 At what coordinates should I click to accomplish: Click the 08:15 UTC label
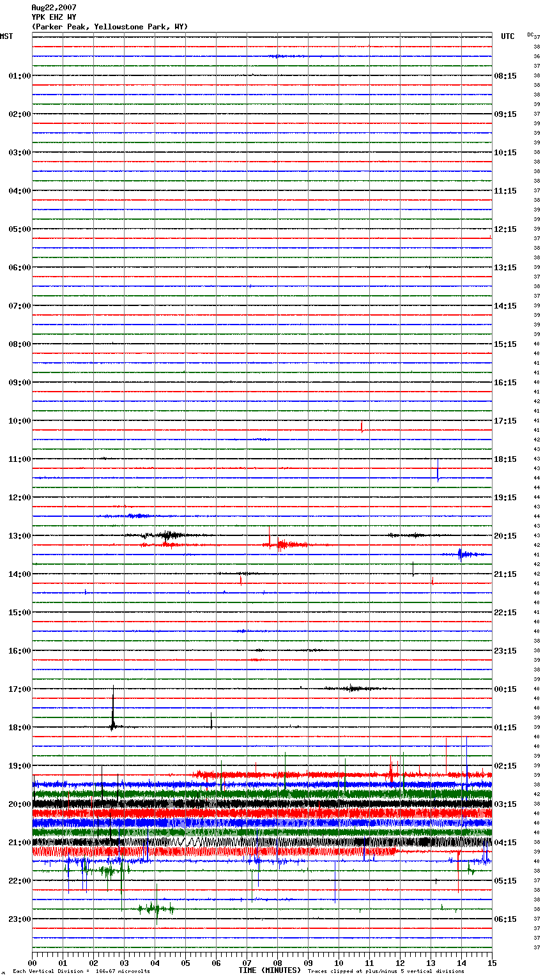[x=505, y=76]
